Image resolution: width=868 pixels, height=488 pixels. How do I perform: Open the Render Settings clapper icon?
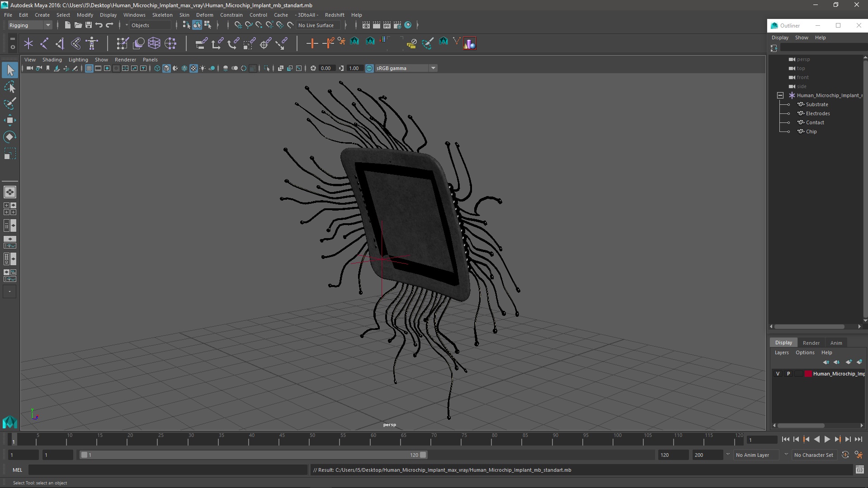397,25
